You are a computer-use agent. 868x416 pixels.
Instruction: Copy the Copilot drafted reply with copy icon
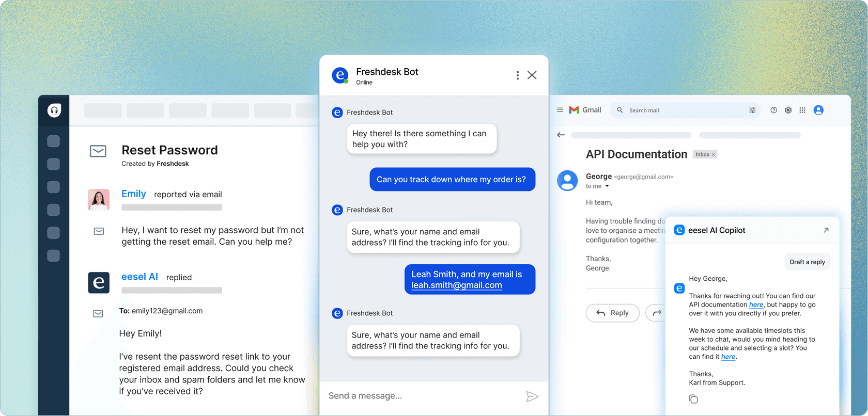click(x=693, y=399)
